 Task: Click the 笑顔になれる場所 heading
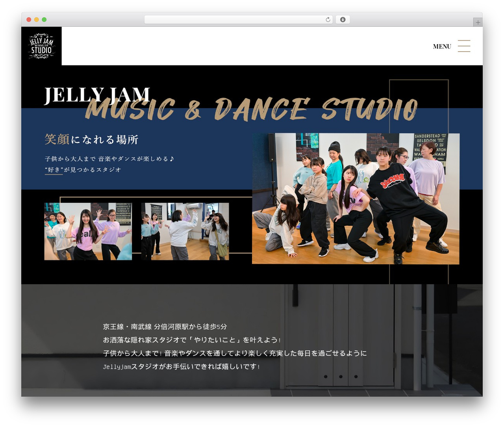coord(91,139)
